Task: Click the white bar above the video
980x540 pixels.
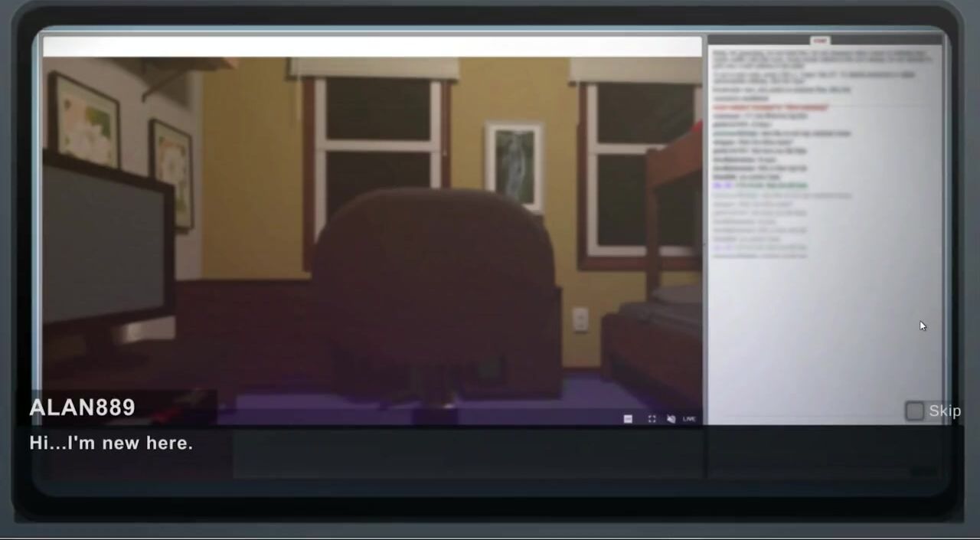Action: coord(372,47)
